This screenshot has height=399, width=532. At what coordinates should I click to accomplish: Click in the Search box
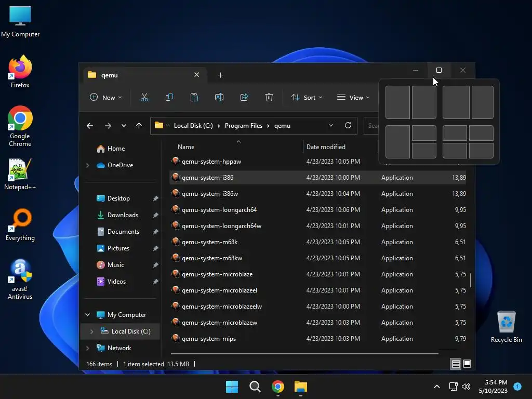coord(371,126)
